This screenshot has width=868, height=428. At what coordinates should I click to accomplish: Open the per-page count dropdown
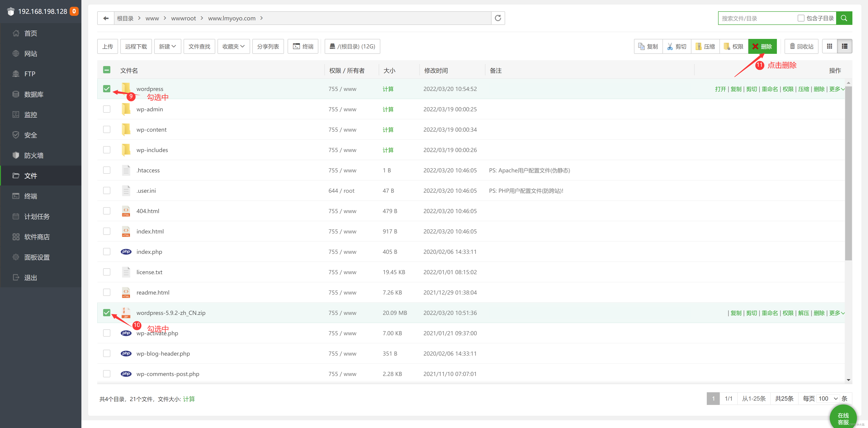point(828,398)
